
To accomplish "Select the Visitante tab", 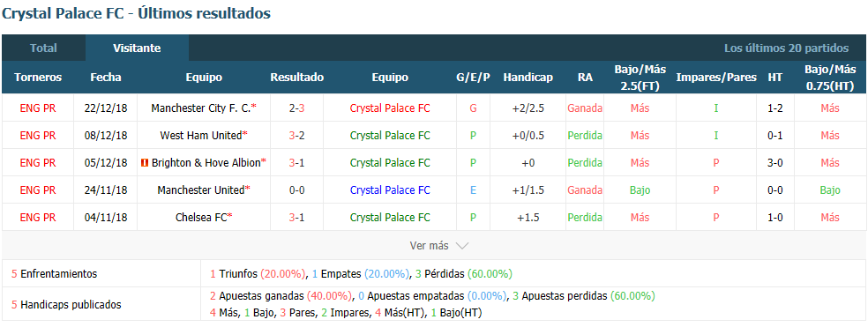I will [138, 48].
